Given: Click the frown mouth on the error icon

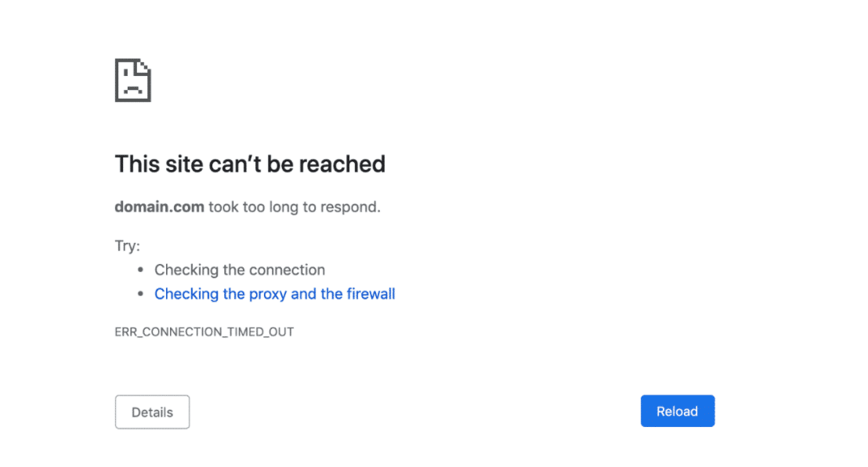Looking at the screenshot, I should click(x=132, y=86).
